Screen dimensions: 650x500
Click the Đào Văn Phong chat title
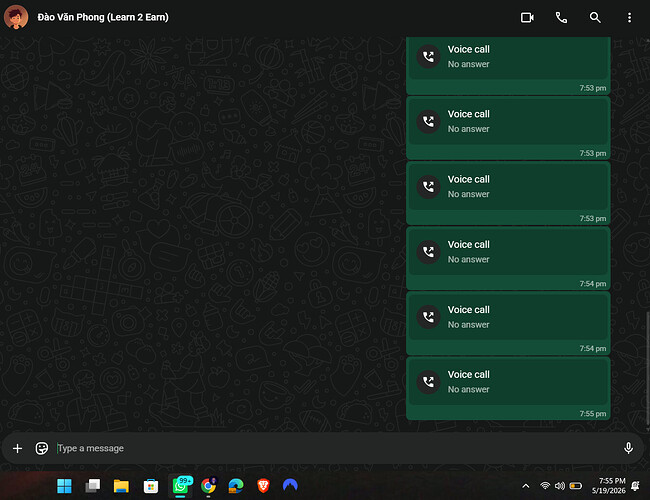103,17
